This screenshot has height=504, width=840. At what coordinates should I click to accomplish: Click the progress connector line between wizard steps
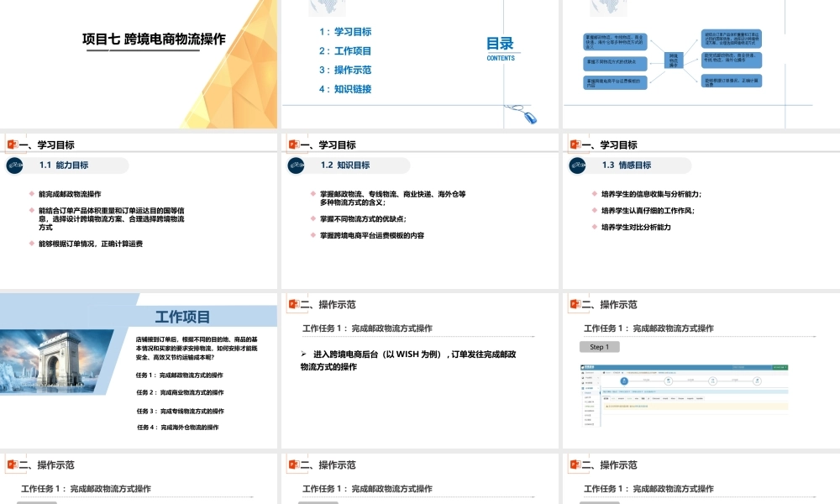(x=647, y=381)
